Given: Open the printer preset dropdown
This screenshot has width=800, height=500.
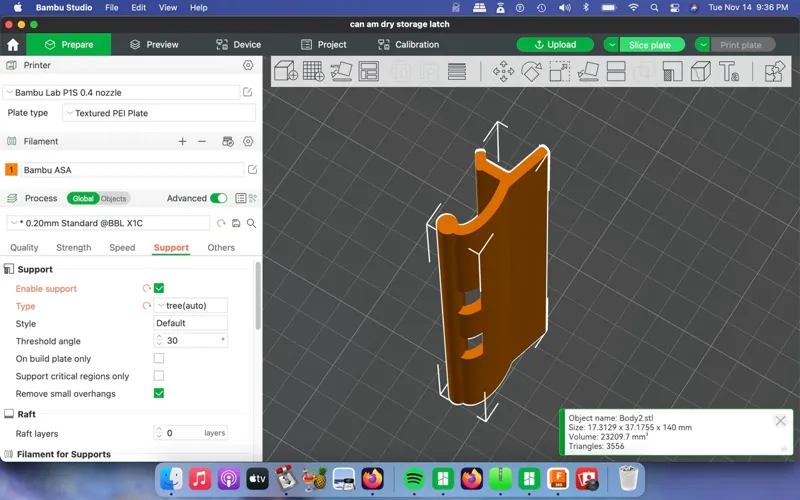Looking at the screenshot, I should click(x=121, y=92).
